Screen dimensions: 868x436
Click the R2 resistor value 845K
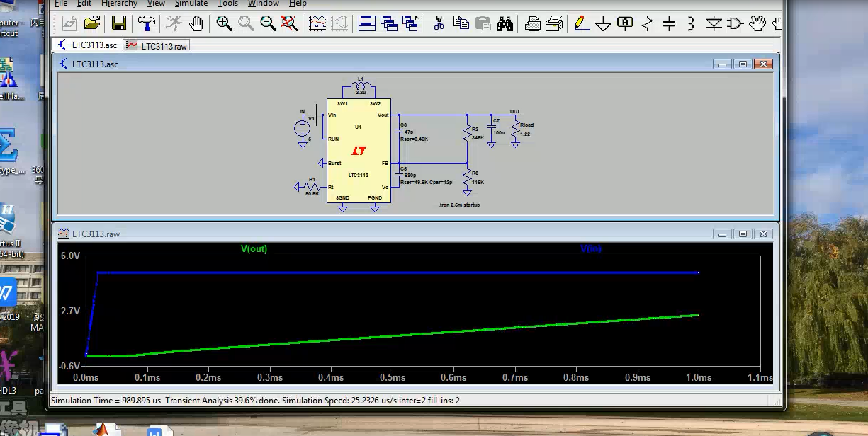(x=478, y=138)
